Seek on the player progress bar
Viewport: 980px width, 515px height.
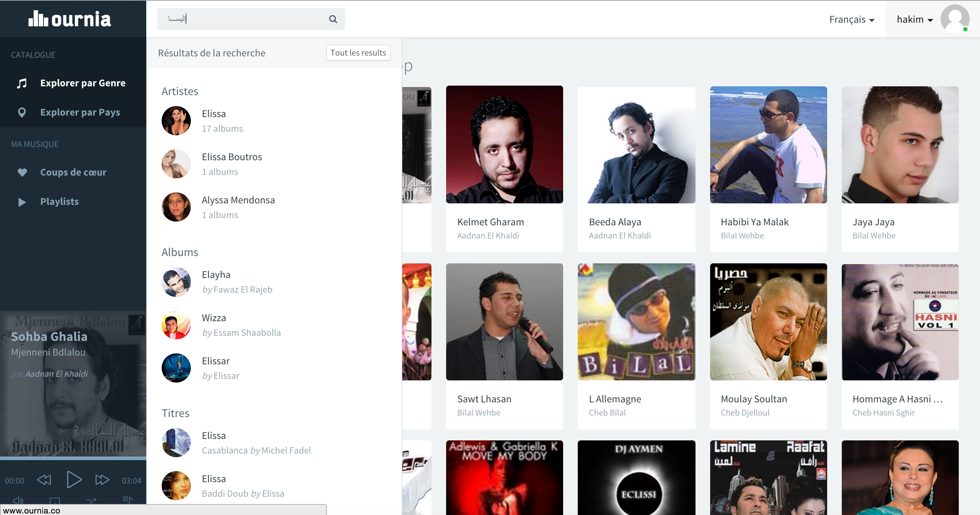click(x=73, y=458)
